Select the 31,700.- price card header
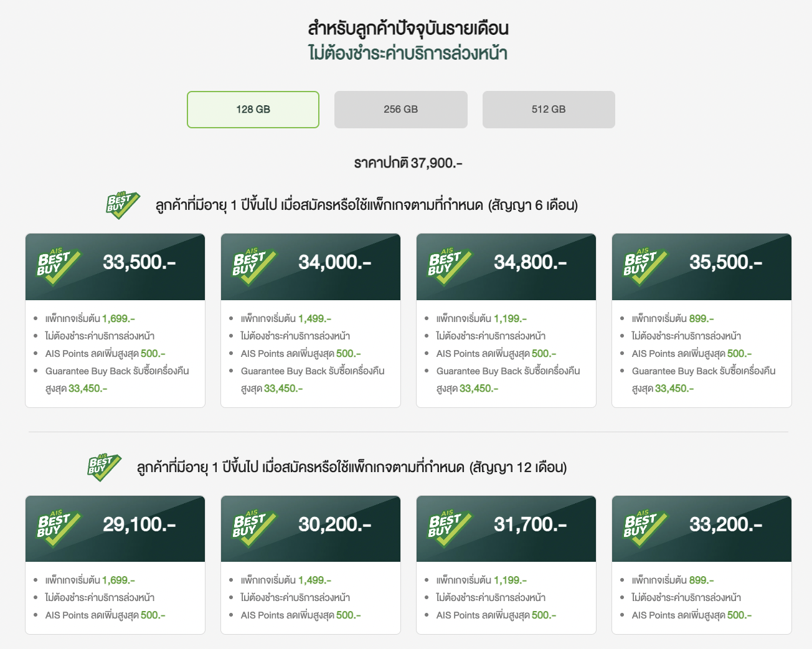The height and width of the screenshot is (649, 812). (x=530, y=525)
